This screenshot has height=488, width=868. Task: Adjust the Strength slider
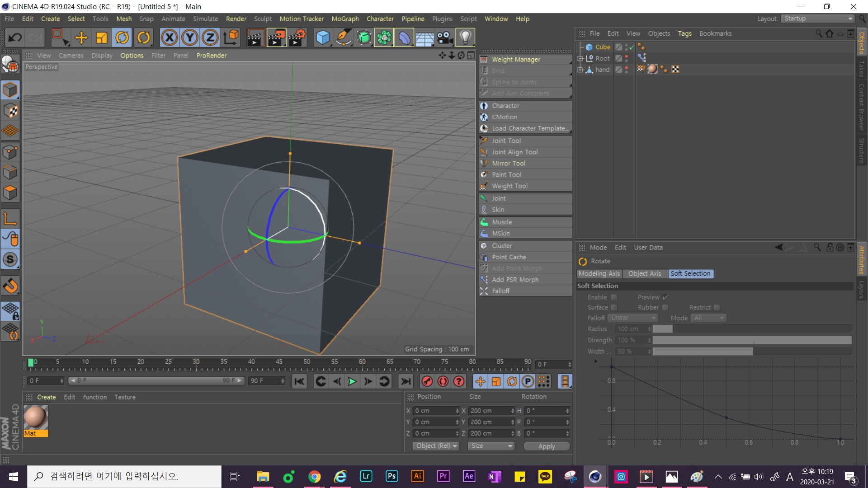click(752, 340)
